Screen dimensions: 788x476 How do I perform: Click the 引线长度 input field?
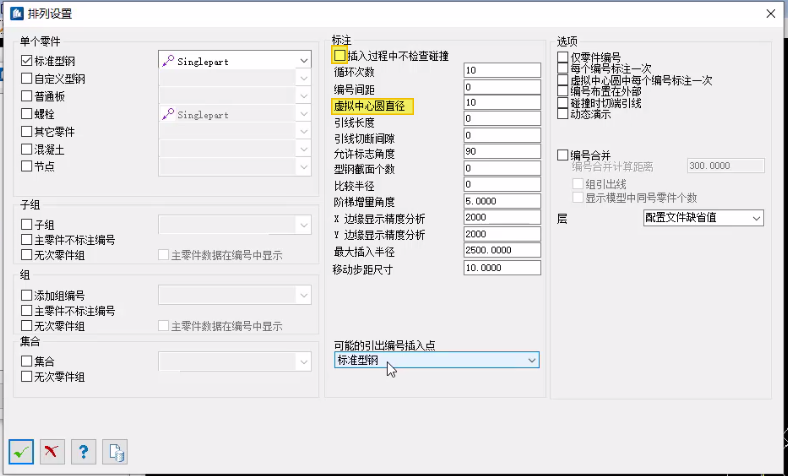coord(502,119)
